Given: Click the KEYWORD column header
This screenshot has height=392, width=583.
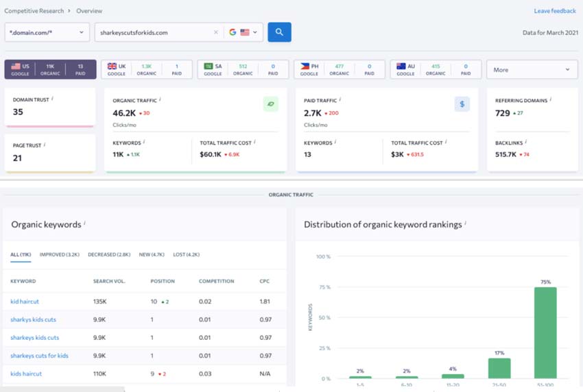Looking at the screenshot, I should tap(23, 281).
